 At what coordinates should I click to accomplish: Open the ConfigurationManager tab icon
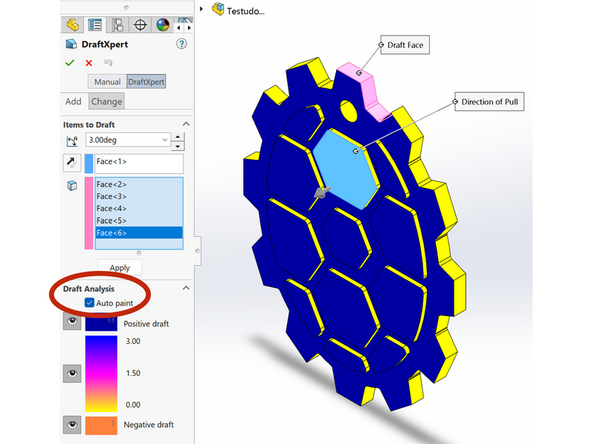click(118, 25)
